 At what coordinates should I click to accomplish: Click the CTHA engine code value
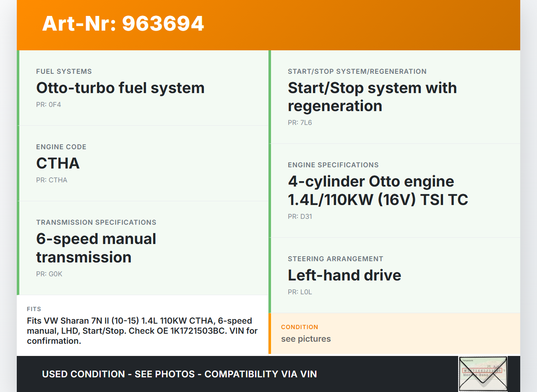58,164
